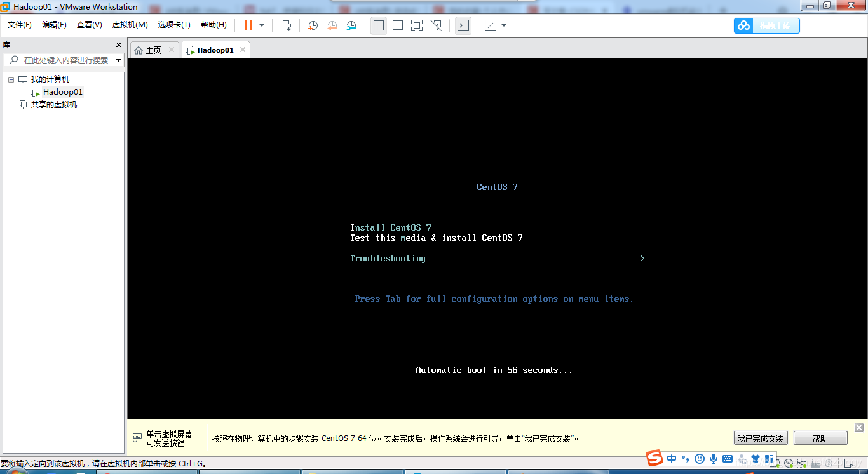Screen dimensions: 868x474
Task: Click the Troubleshooting submenu arrow
Action: point(642,258)
